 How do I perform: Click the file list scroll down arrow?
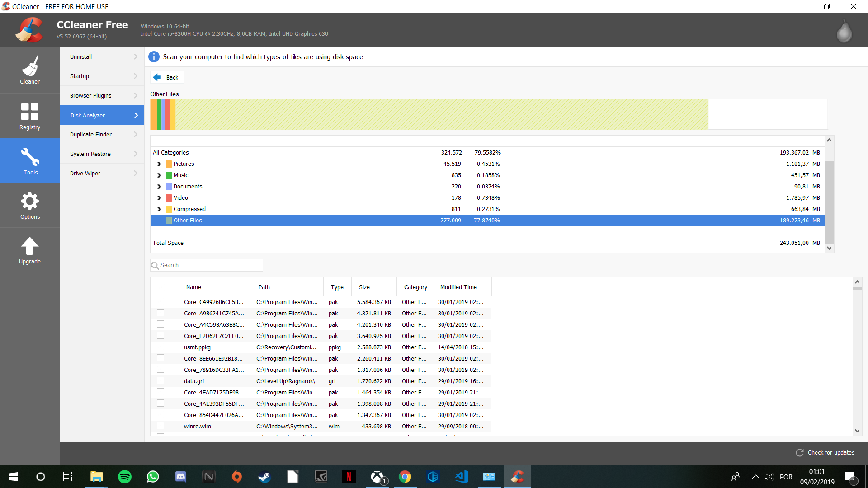tap(857, 431)
